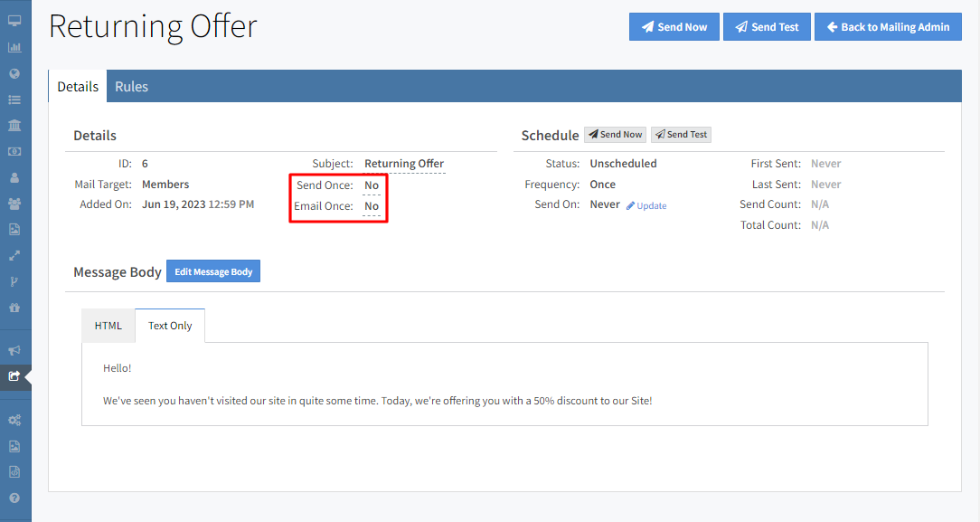Open the monitor dashboard sidebar icon
The image size is (980, 522).
(x=14, y=21)
